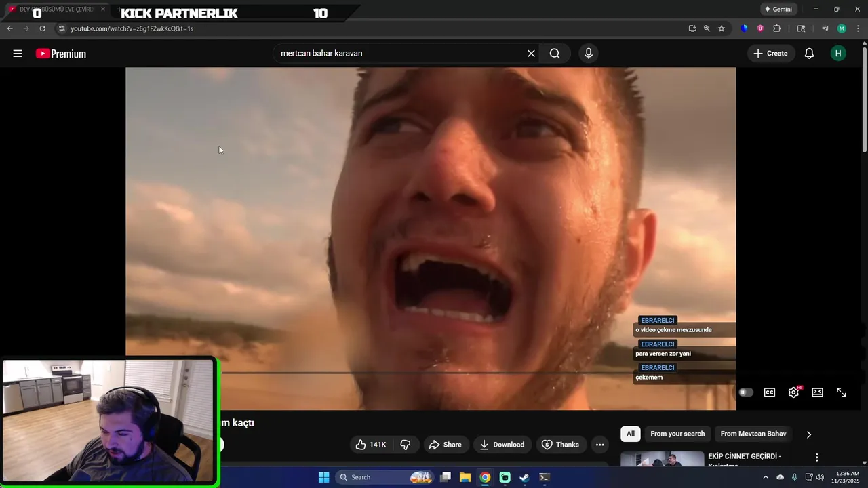
Task: View site information icon in address bar
Action: coord(61,28)
